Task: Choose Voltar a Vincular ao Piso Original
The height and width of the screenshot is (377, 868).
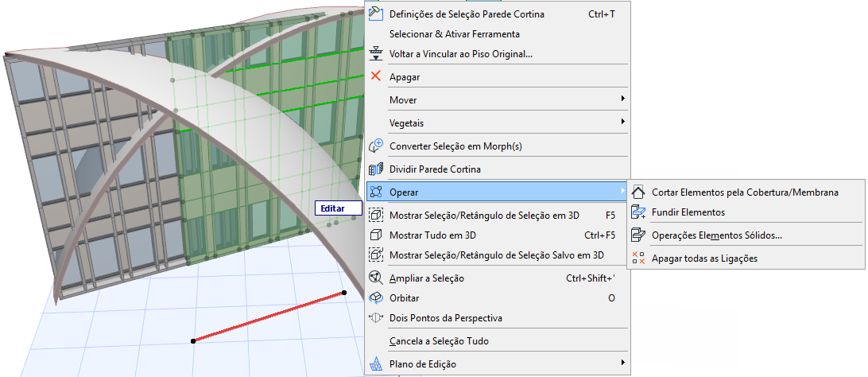Action: click(x=498, y=54)
